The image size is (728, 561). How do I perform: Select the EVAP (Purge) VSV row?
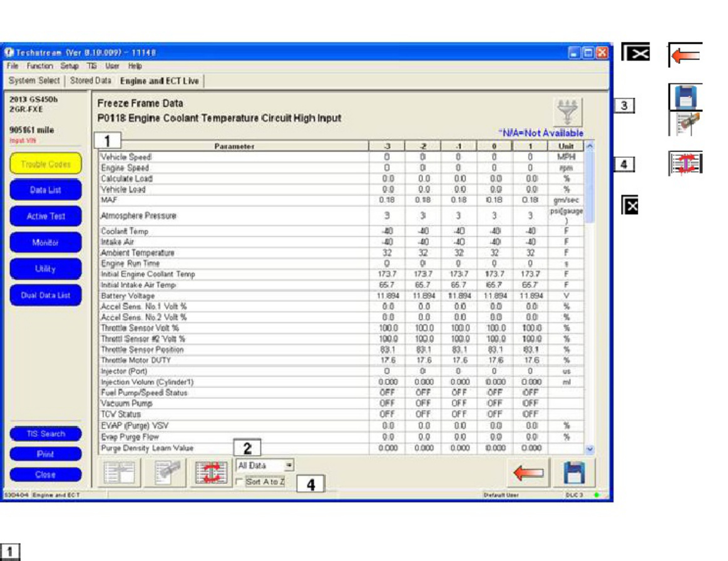(x=342, y=426)
